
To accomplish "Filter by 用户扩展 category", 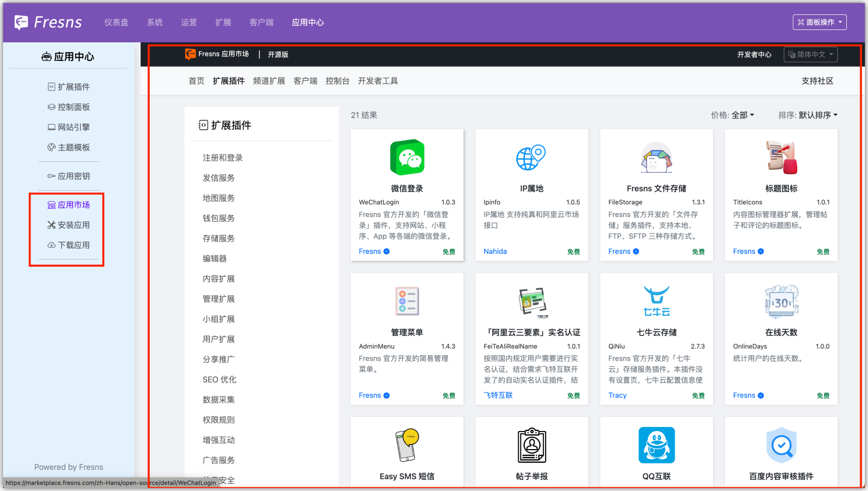I will 219,340.
